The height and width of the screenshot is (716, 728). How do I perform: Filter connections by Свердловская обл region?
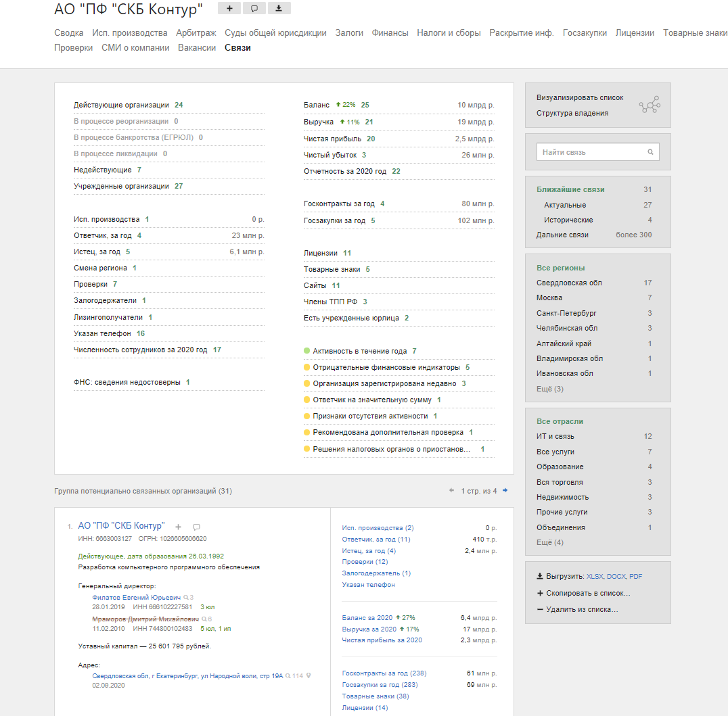coord(569,283)
